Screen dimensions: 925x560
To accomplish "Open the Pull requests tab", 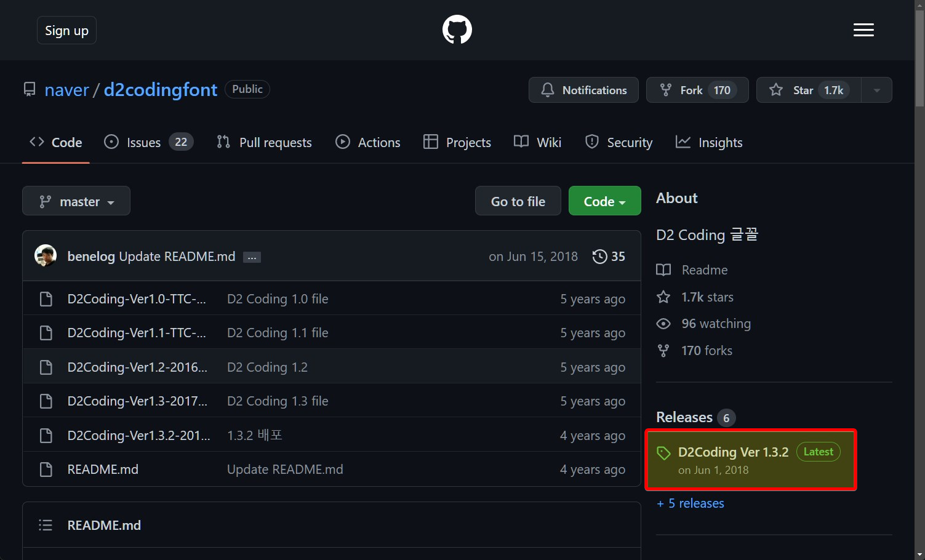I will tap(264, 142).
